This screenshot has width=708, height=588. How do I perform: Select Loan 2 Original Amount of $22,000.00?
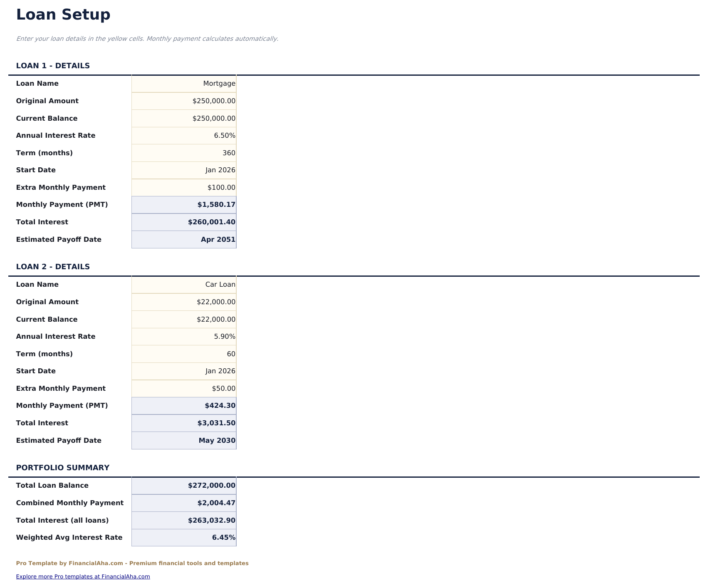coord(184,302)
